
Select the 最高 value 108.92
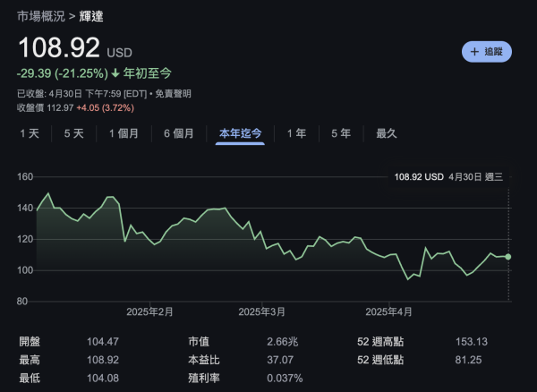[103, 360]
